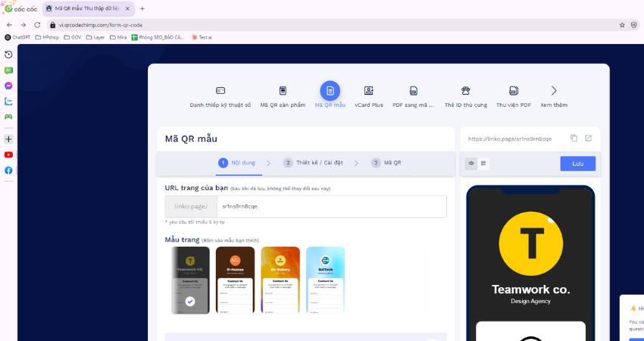Image resolution: width=644 pixels, height=341 pixels.
Task: Open a new browser tab
Action: [142, 8]
